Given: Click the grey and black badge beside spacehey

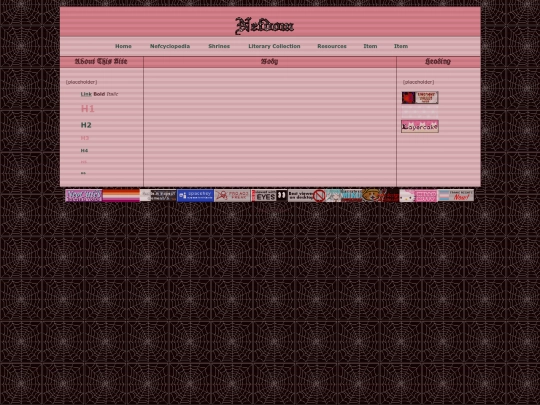Looking at the screenshot, I should (158, 196).
